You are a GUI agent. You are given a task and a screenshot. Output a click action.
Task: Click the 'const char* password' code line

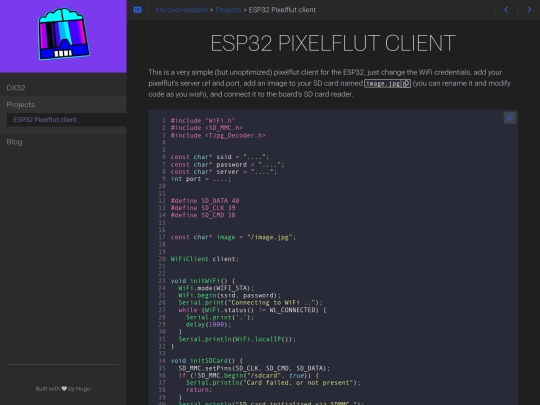[x=228, y=164]
